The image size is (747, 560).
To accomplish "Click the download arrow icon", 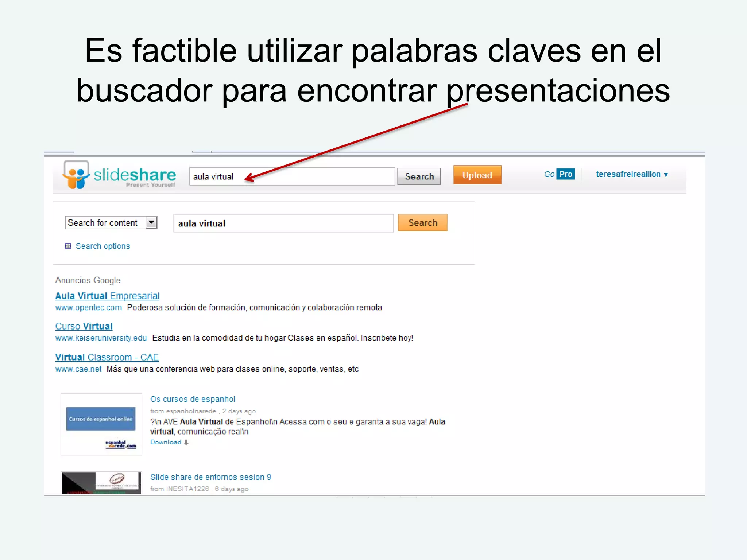I will click(x=186, y=443).
